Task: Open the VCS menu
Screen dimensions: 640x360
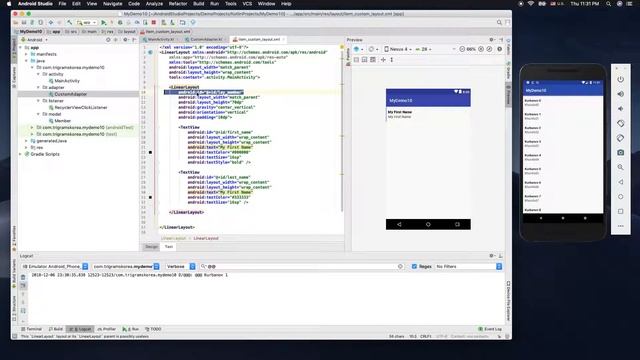Action: point(247,4)
